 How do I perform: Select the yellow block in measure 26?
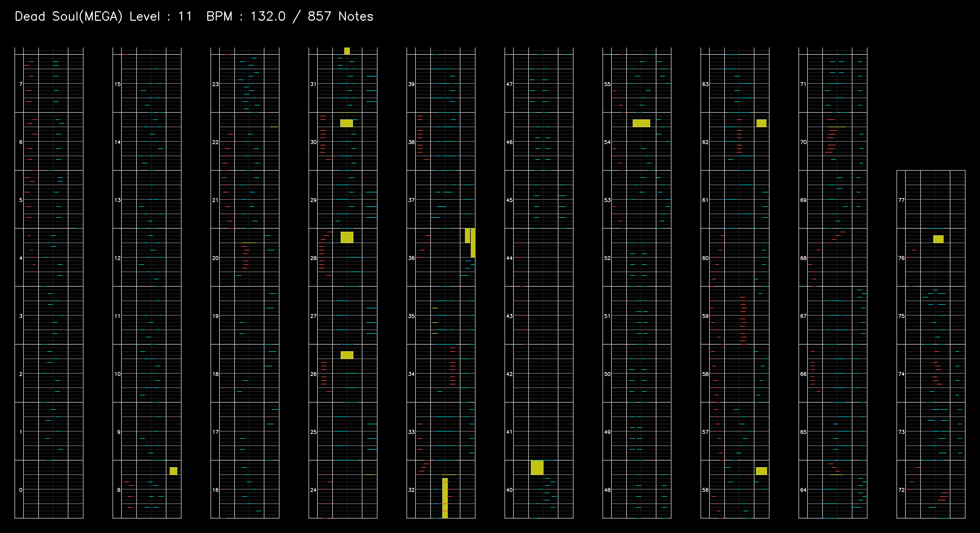347,355
